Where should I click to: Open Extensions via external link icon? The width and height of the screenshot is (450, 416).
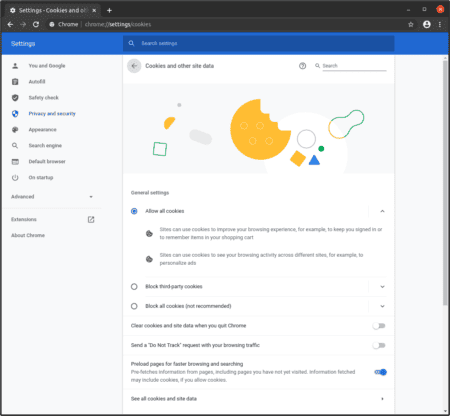click(x=91, y=219)
